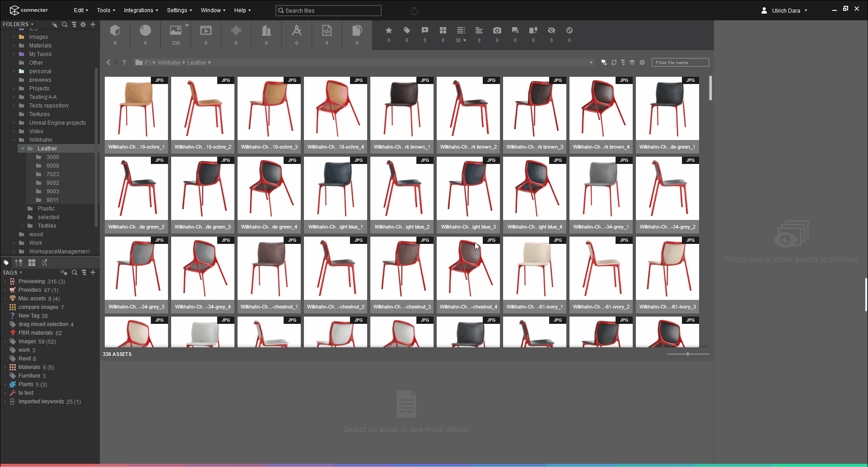Click the favorites star filter icon

[x=388, y=30]
